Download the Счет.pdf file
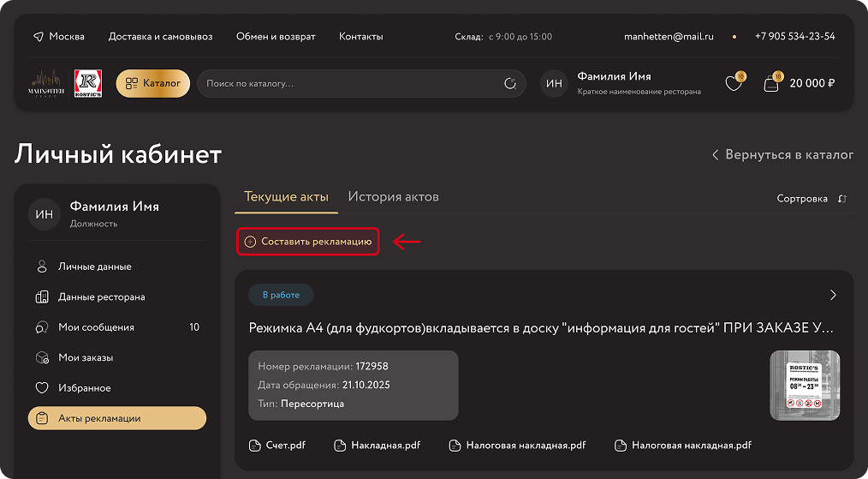Image resolution: width=868 pixels, height=479 pixels. click(277, 446)
